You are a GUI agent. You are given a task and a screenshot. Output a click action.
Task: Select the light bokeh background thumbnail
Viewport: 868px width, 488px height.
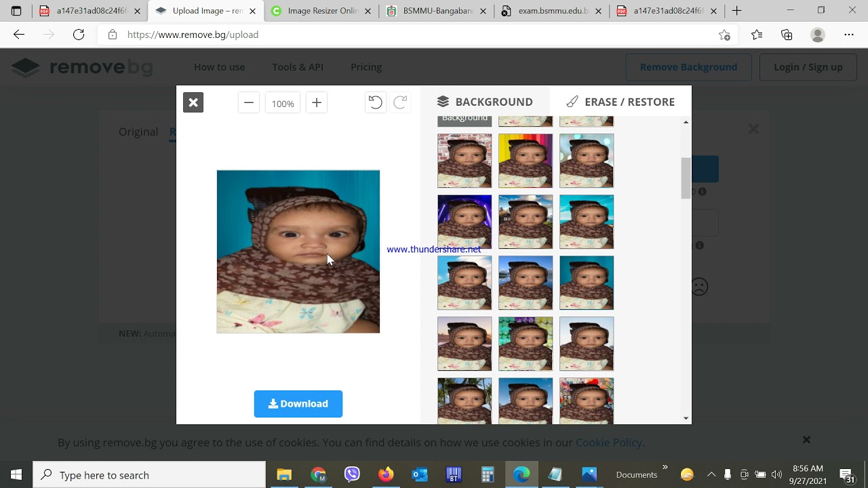pyautogui.click(x=587, y=161)
